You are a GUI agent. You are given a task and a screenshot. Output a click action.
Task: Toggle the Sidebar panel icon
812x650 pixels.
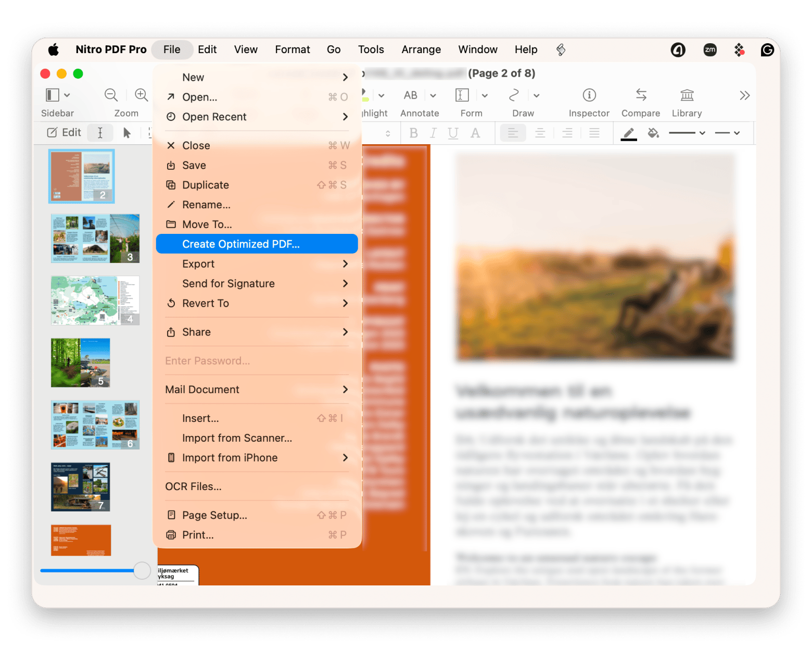[53, 95]
